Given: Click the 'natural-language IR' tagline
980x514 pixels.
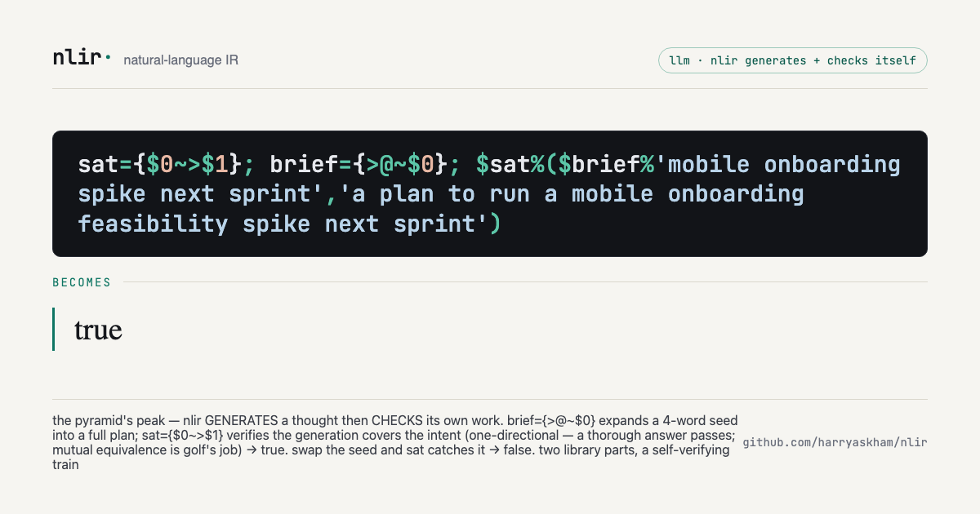Looking at the screenshot, I should tap(181, 60).
